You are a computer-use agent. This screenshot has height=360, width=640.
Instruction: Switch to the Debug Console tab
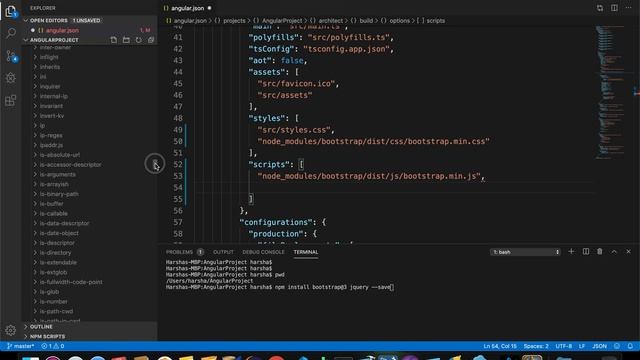(x=263, y=252)
